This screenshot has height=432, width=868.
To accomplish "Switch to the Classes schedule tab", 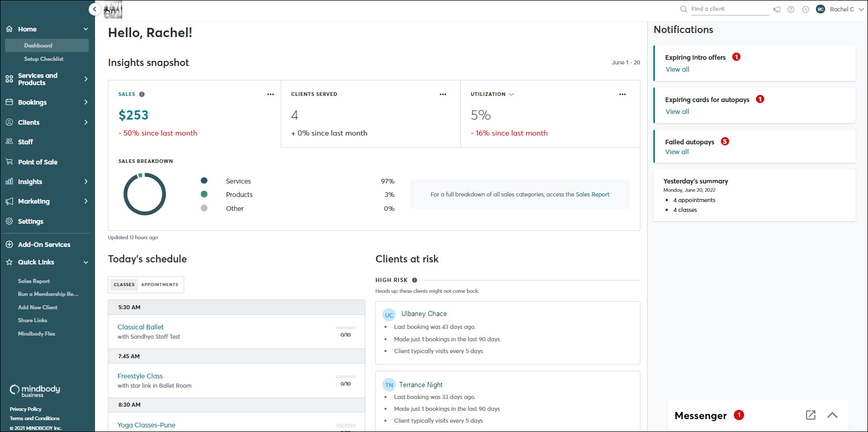I will tap(124, 285).
